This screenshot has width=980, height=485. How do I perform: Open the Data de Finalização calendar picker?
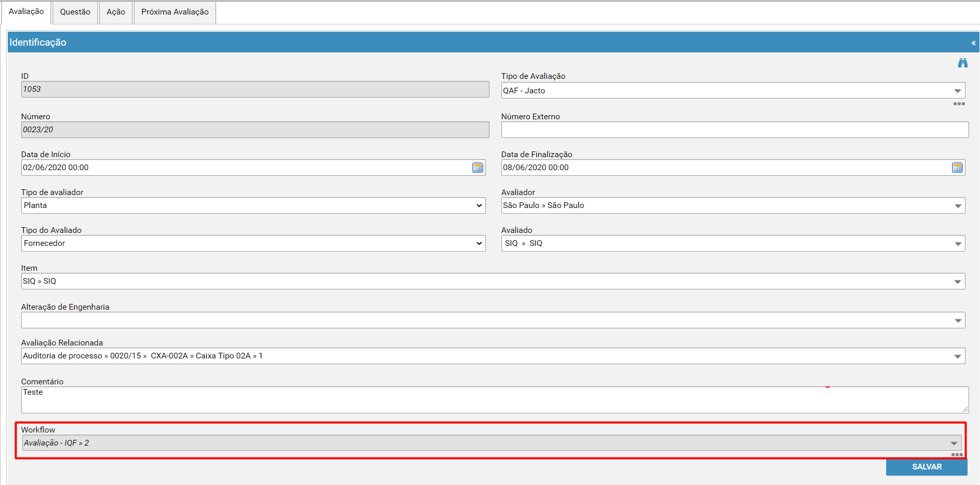[x=957, y=168]
